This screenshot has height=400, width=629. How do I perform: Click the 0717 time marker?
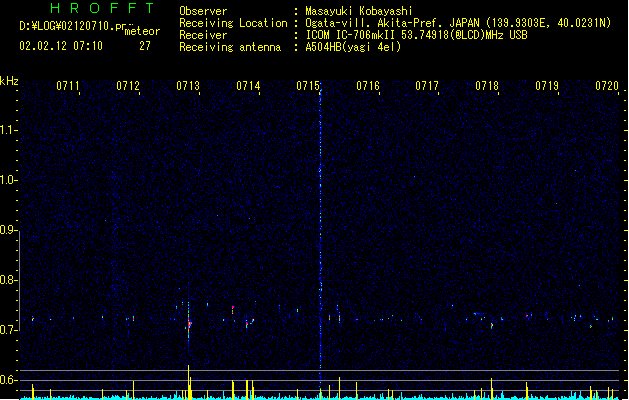[x=427, y=86]
